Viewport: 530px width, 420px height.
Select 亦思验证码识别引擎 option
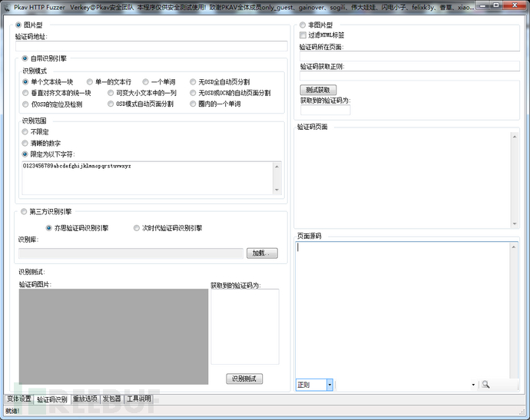[x=49, y=228]
